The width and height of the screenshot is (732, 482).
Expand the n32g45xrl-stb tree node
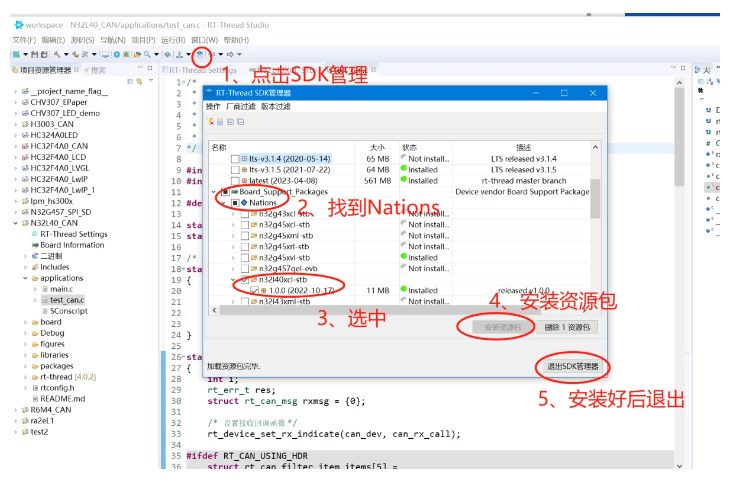click(233, 247)
